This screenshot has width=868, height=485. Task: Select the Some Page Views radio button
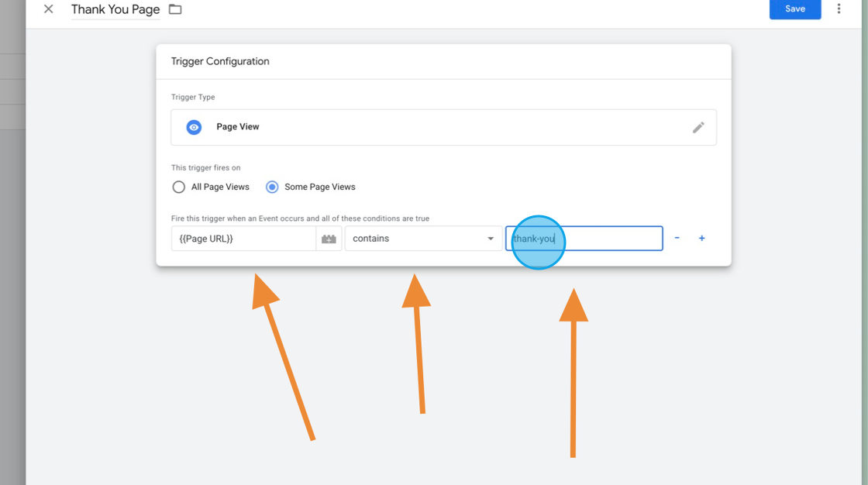click(x=272, y=187)
